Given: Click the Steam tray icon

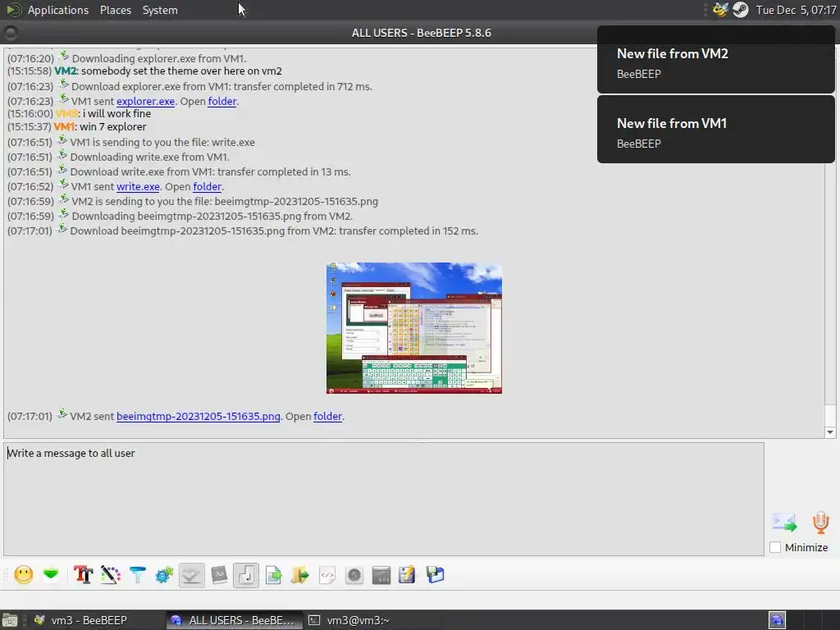Looking at the screenshot, I should (741, 10).
